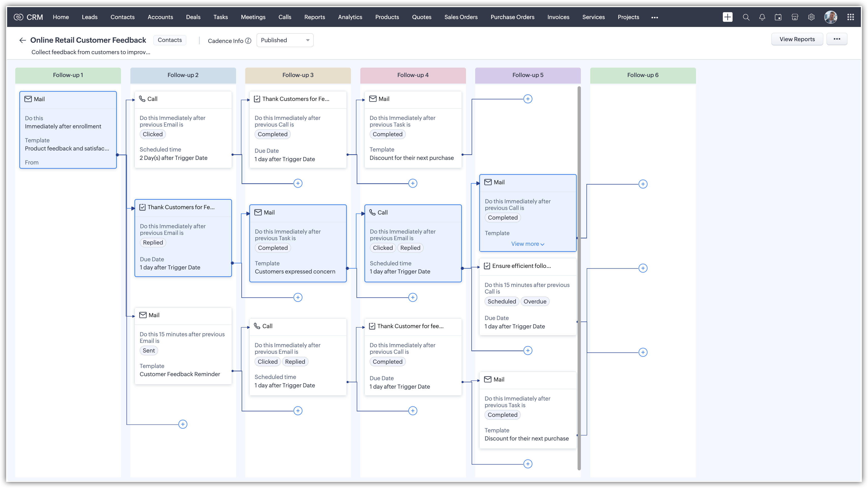Open the notifications bell icon

(x=762, y=17)
